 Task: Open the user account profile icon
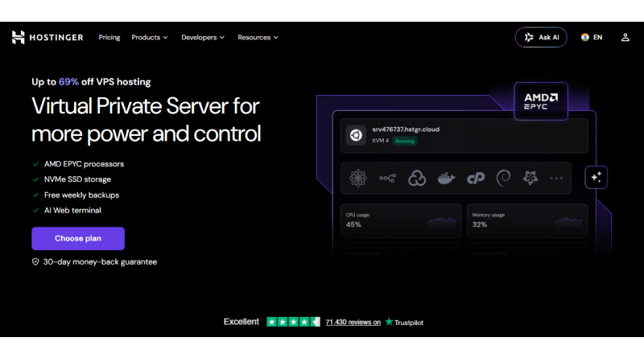(625, 37)
